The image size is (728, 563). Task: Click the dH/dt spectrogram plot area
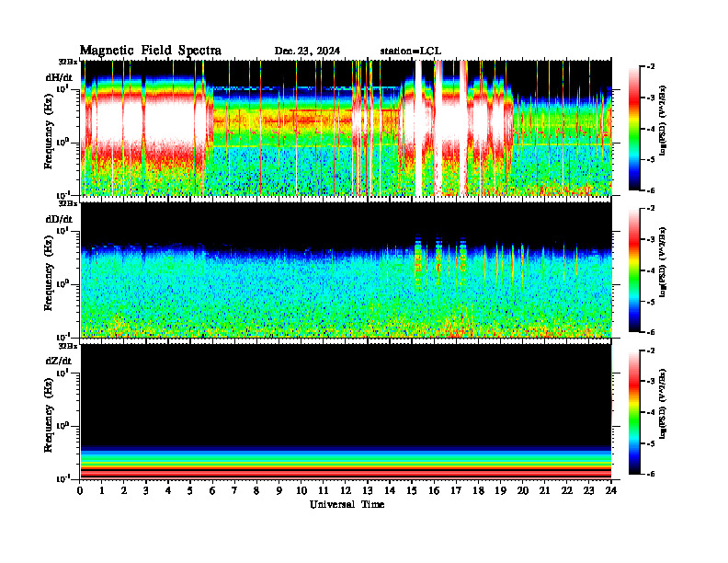tap(346, 128)
